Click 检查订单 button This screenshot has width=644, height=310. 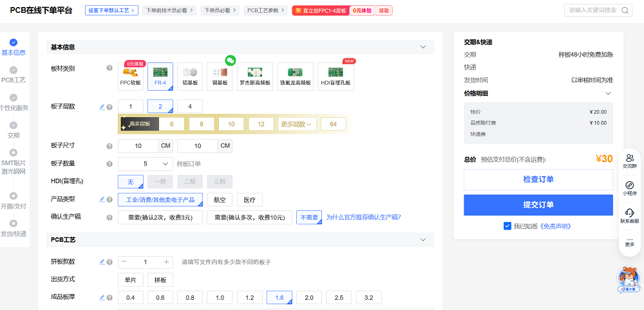click(x=538, y=179)
